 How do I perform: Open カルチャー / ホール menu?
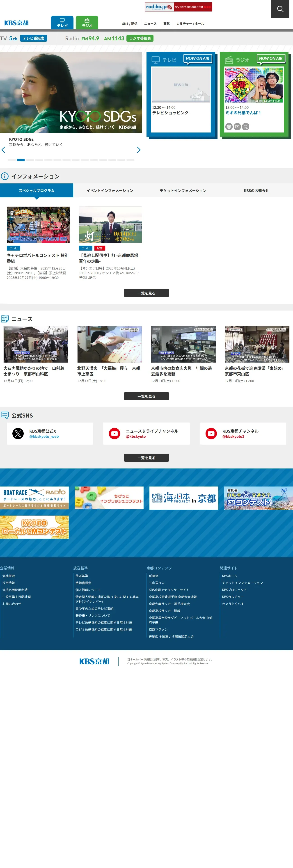190,24
